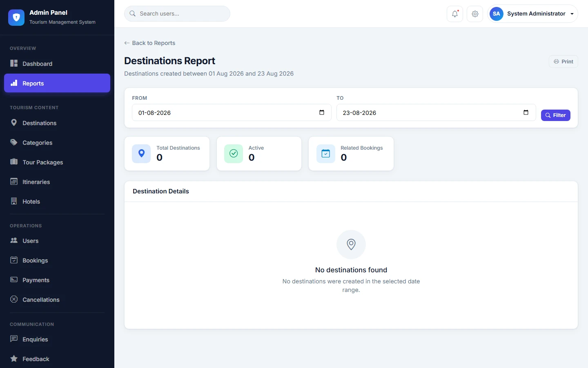Click the Payments card icon
This screenshot has width=588, height=368.
[14, 280]
